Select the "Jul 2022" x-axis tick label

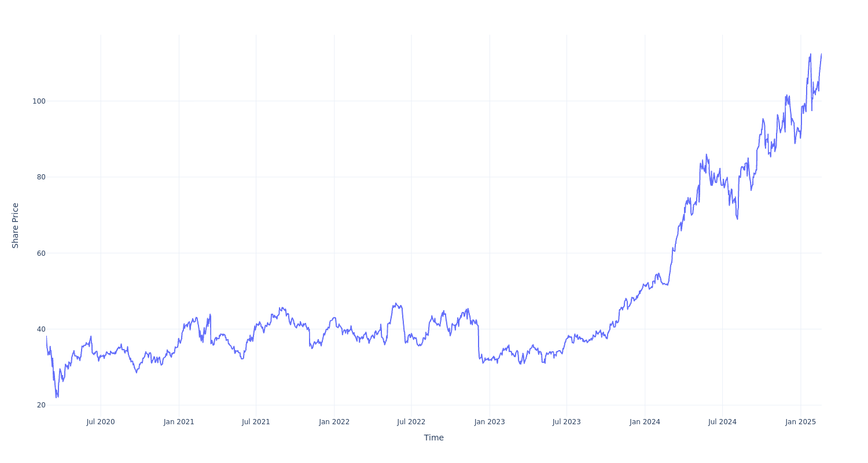pyautogui.click(x=411, y=422)
